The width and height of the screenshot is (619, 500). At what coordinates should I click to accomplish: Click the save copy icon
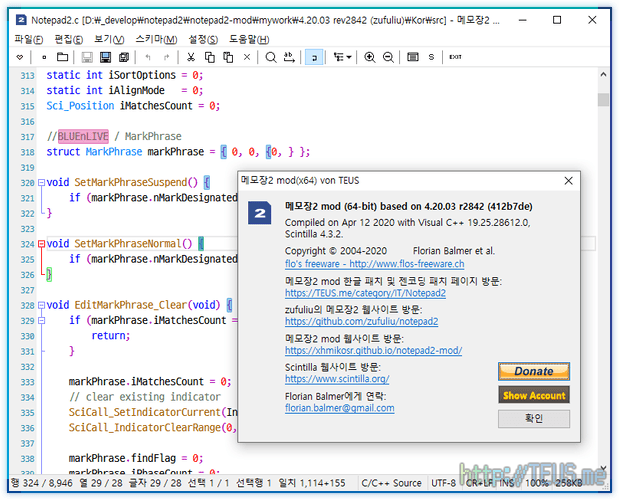pos(124,57)
